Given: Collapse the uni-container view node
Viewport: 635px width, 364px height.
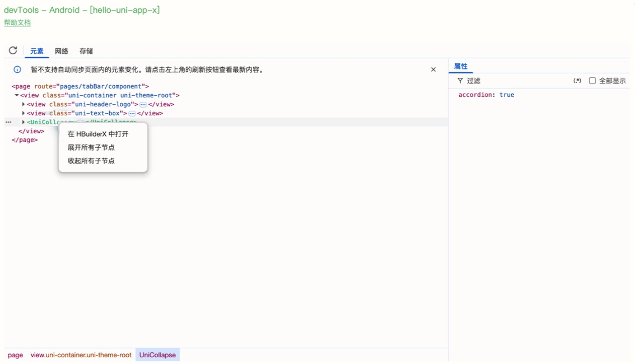Looking at the screenshot, I should [17, 95].
